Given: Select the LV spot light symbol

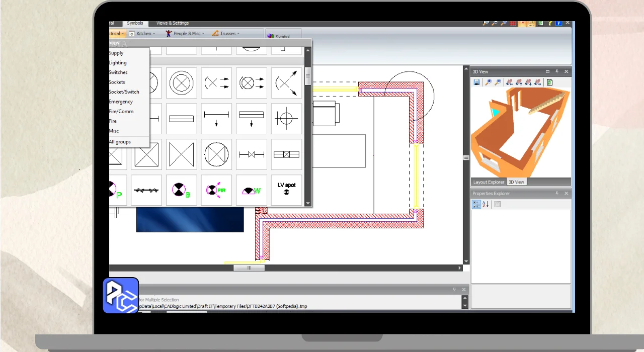Looking at the screenshot, I should [x=286, y=190].
